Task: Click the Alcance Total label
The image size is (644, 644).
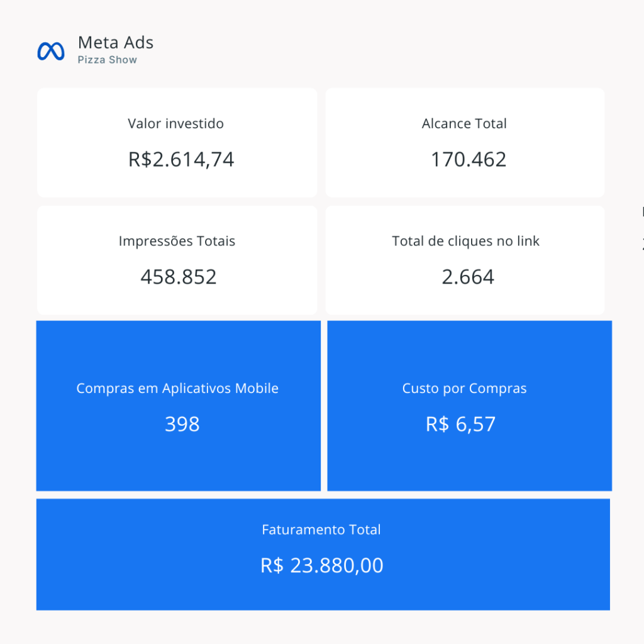Action: (x=464, y=124)
